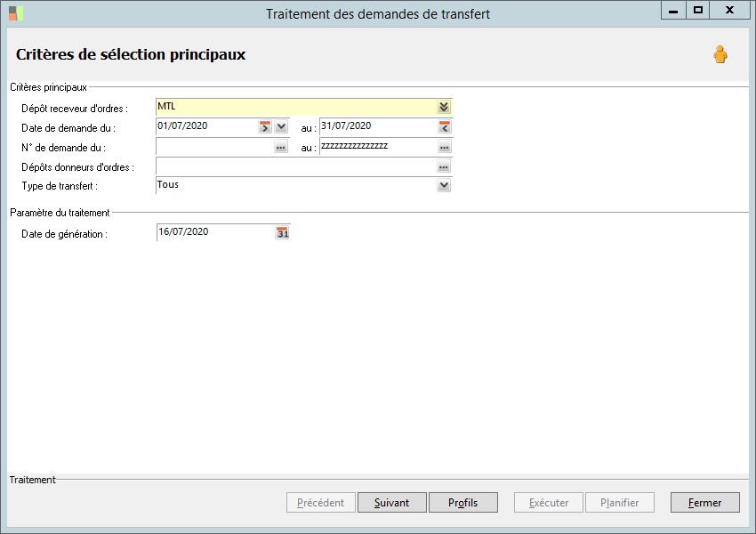The image size is (756, 534).
Task: Maximize the Traitement des demandes window
Action: 697,10
